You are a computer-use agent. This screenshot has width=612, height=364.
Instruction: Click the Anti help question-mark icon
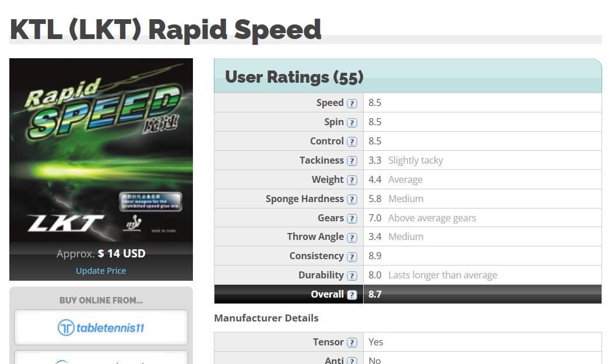[x=351, y=361]
